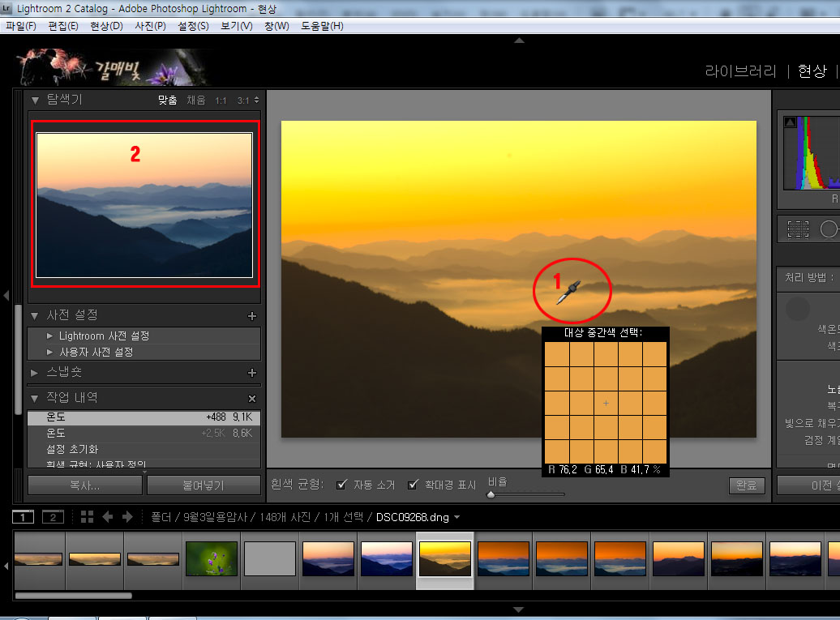Expand the 사용자 사전 설정 folder

point(50,353)
